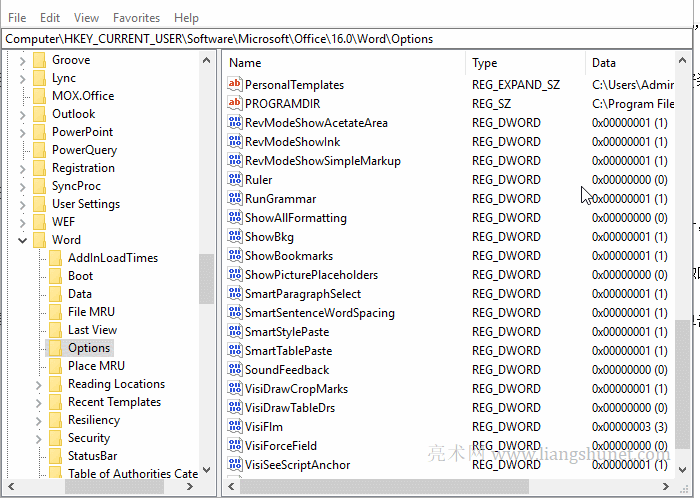This screenshot has width=700, height=500.
Task: Select the StatusBar folder icon
Action: click(x=55, y=456)
